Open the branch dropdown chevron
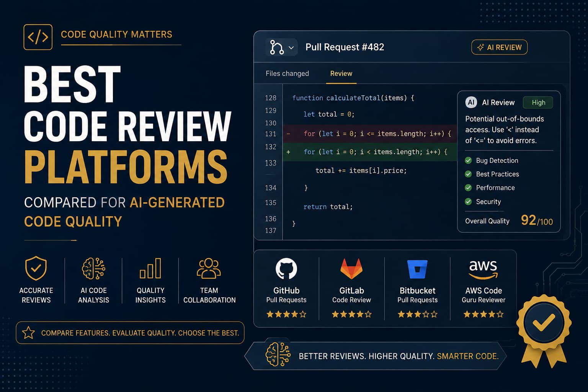This screenshot has width=588, height=392. click(x=291, y=48)
